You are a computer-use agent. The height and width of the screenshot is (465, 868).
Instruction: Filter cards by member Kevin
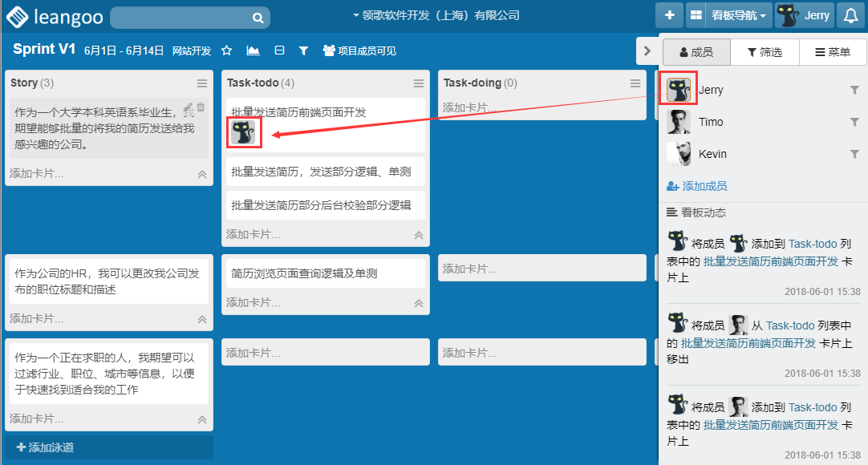(854, 155)
